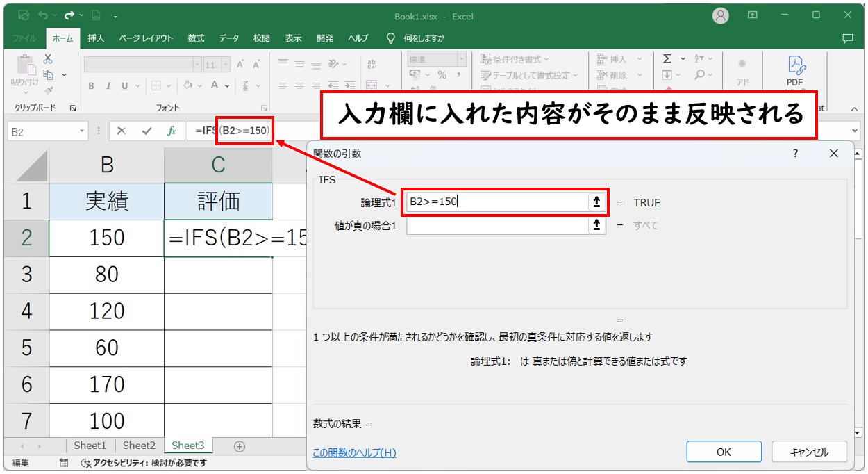Image resolution: width=868 pixels, height=474 pixels.
Task: Click the font color A icon
Action: (215, 85)
